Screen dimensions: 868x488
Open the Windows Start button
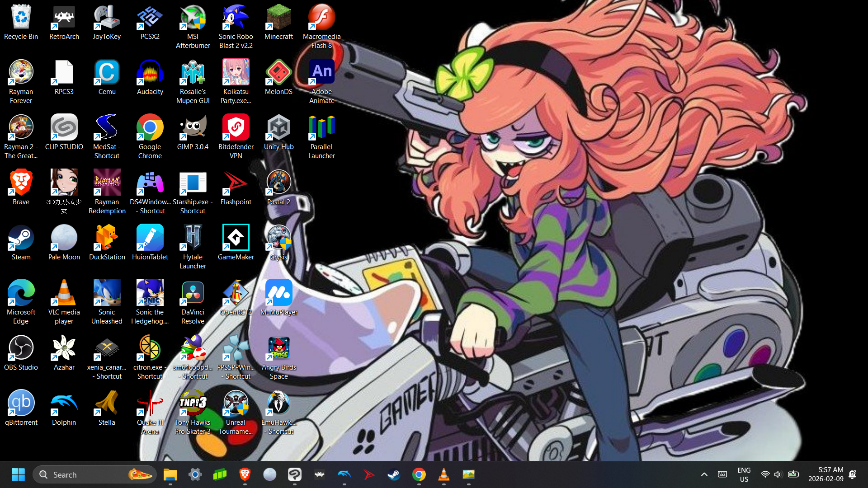point(18,474)
